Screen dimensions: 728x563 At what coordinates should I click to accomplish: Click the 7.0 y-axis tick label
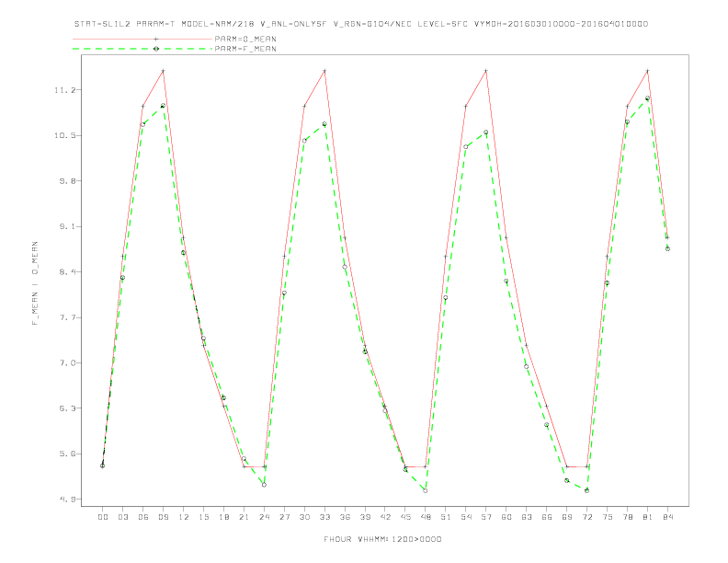click(x=68, y=363)
